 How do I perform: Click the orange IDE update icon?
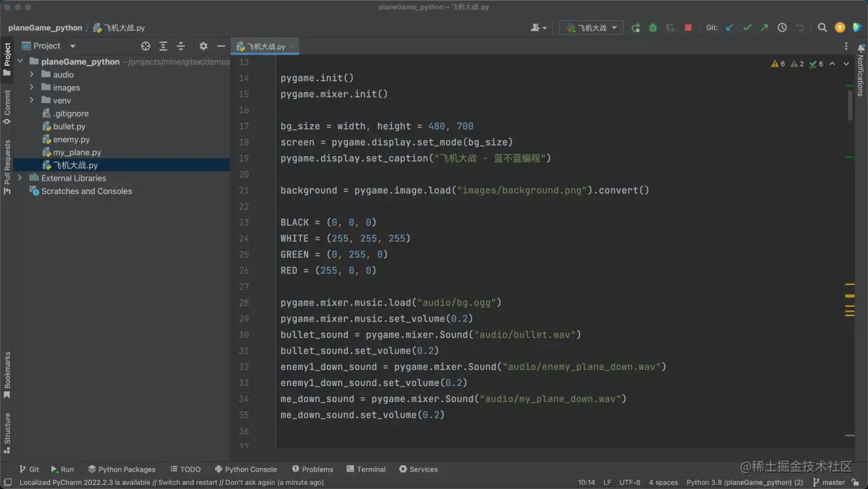840,28
